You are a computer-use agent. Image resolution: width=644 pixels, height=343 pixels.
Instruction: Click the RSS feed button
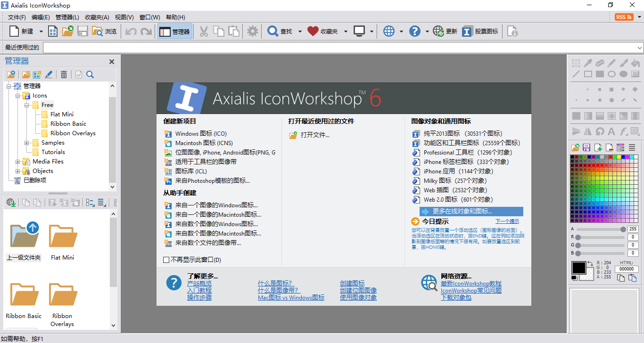point(624,17)
